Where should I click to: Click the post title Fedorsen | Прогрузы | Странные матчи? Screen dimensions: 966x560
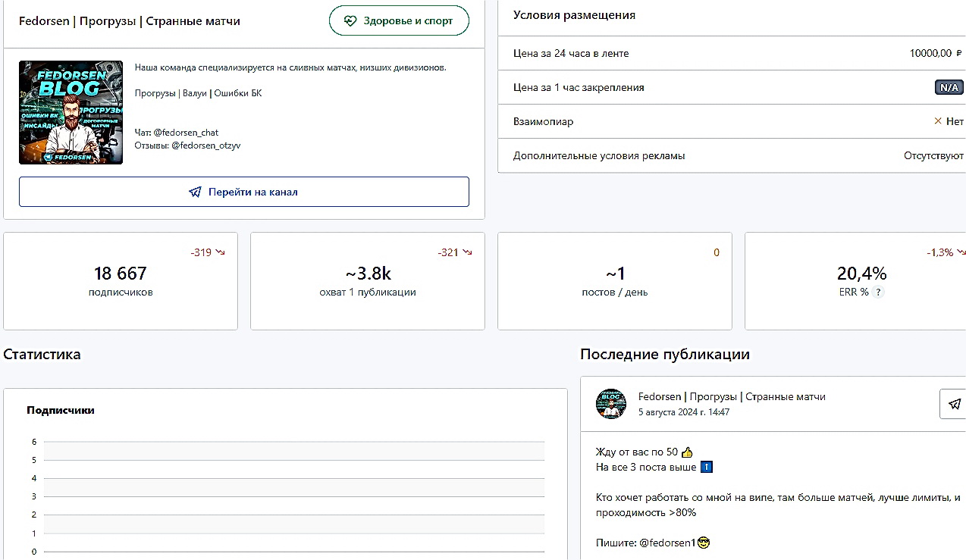(x=731, y=396)
